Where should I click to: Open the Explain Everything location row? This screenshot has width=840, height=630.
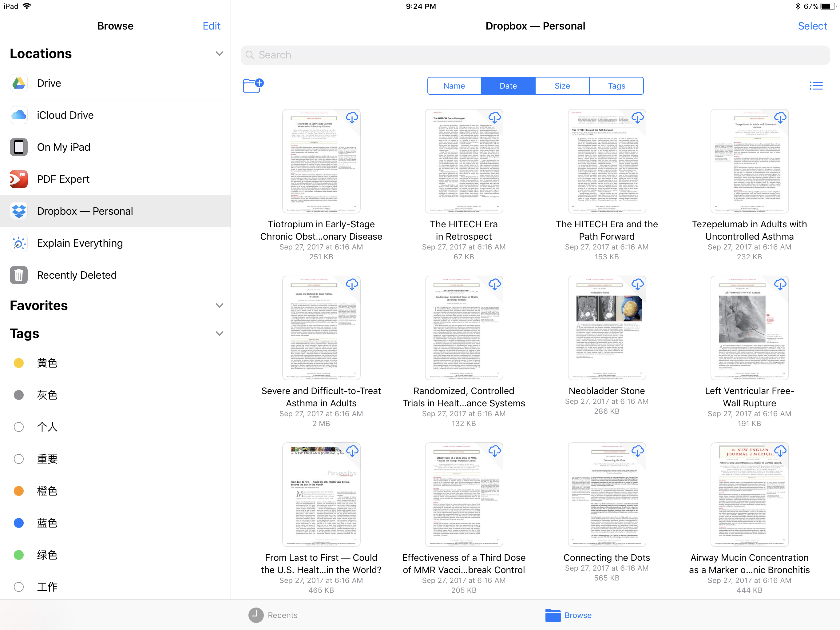pyautogui.click(x=115, y=243)
